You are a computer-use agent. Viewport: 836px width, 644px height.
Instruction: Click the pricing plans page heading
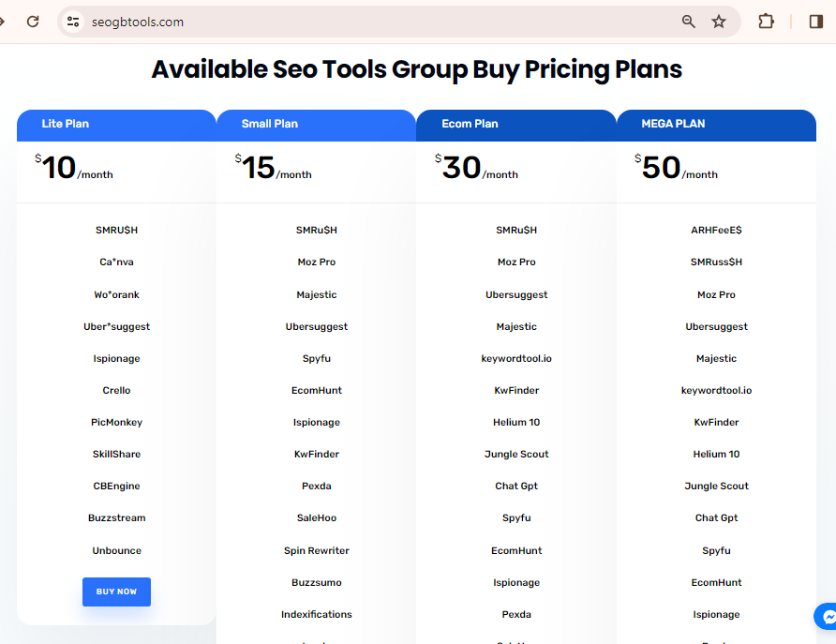[x=416, y=69]
